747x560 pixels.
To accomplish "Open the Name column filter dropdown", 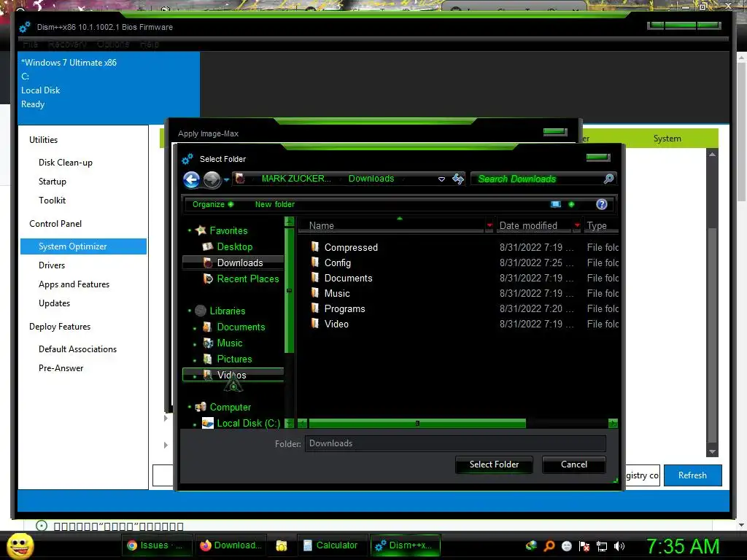I will tap(489, 225).
